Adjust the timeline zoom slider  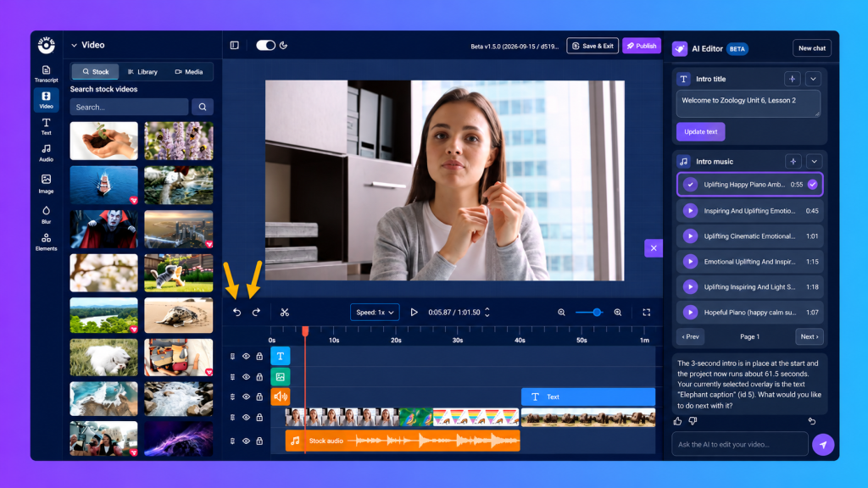[x=597, y=312]
